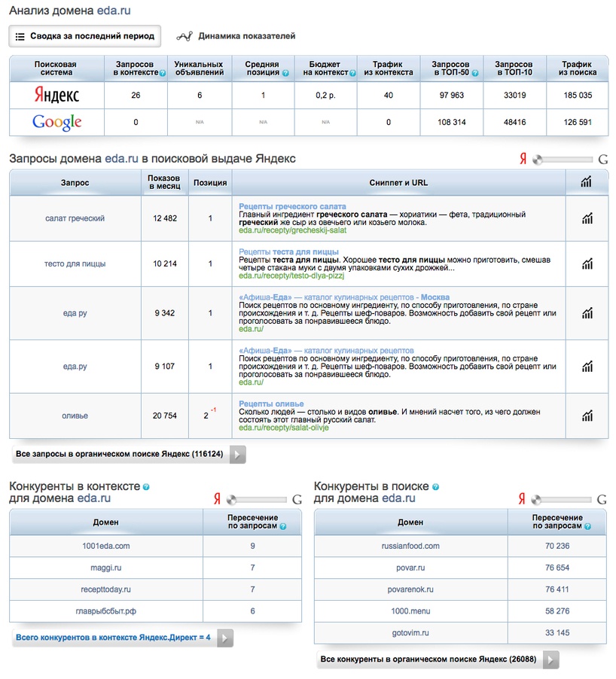Image resolution: width=616 pixels, height=679 pixels.
Task: Click help icon next to Запросов в контексте
Action: tap(163, 74)
